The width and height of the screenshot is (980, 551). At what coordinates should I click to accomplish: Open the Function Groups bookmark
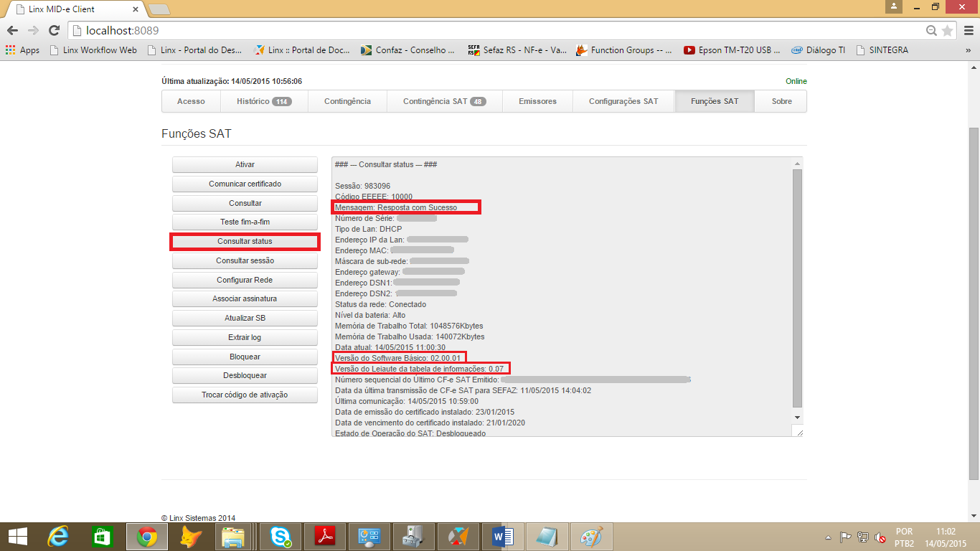624,50
